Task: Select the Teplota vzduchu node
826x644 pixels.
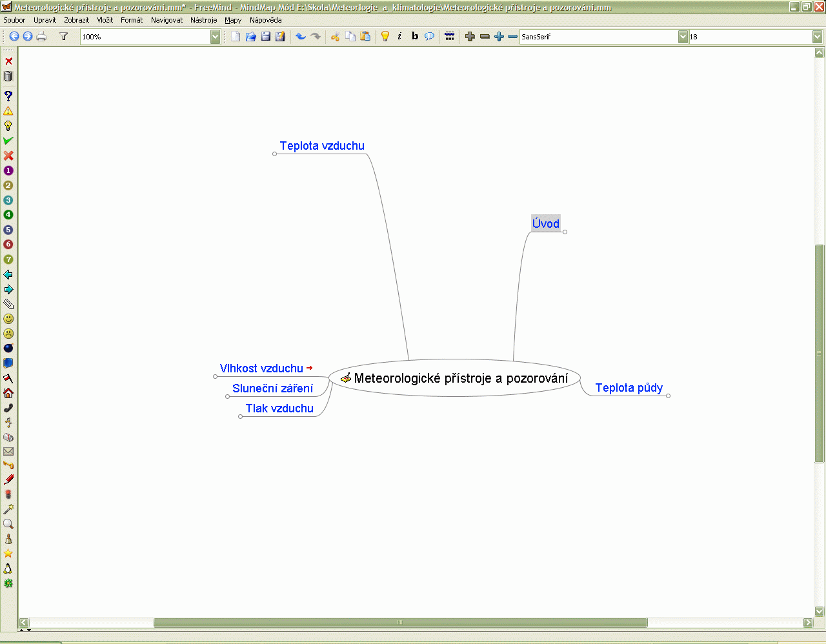Action: click(322, 146)
